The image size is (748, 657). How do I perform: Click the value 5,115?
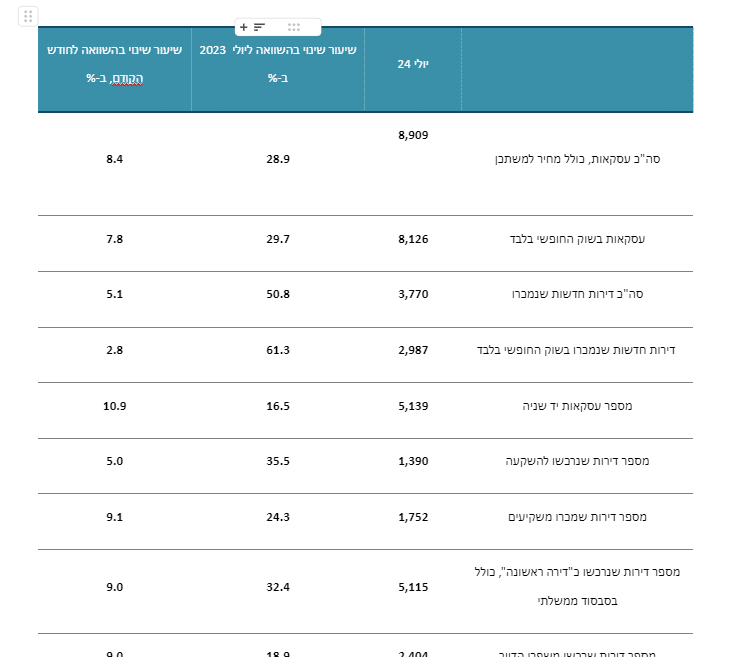pyautogui.click(x=413, y=587)
